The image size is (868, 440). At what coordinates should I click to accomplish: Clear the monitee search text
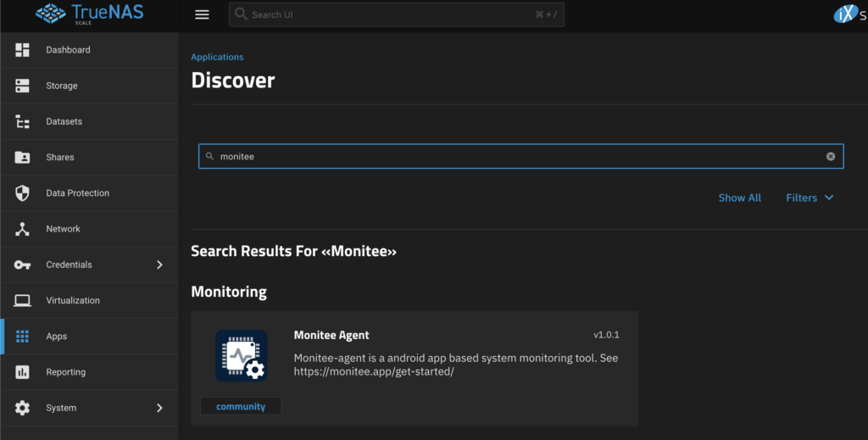tap(831, 156)
